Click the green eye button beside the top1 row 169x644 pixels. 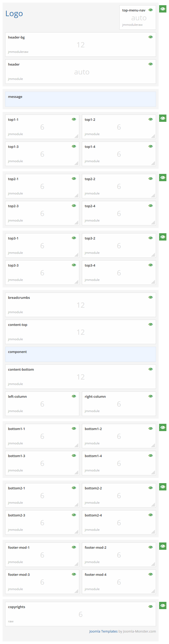pyautogui.click(x=163, y=118)
